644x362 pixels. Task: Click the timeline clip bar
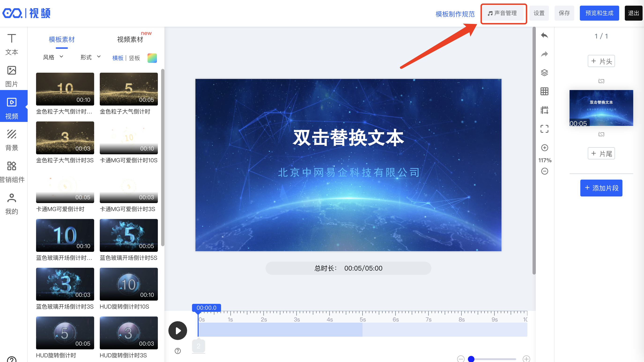pos(280,330)
